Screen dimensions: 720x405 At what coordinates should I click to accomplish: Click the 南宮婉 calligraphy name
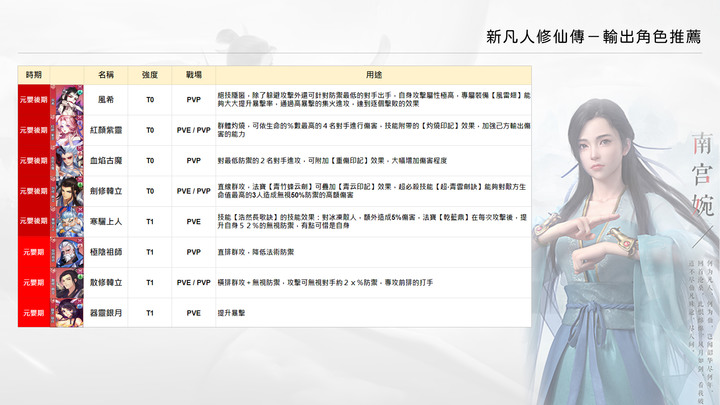[702, 174]
